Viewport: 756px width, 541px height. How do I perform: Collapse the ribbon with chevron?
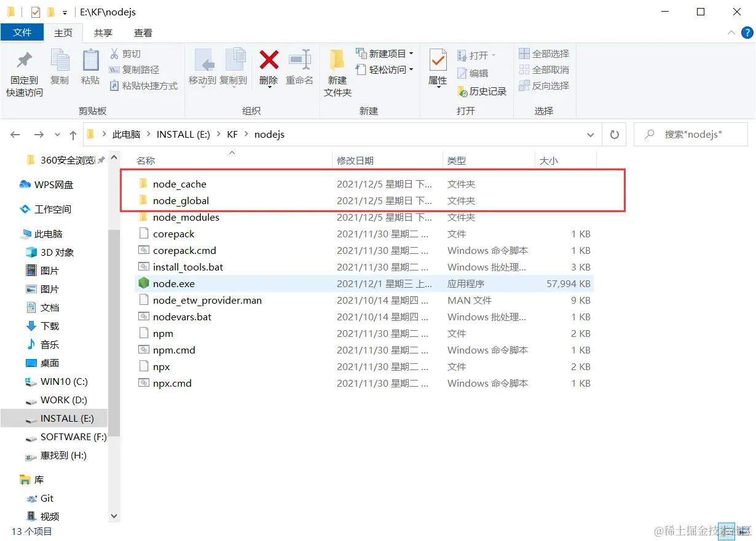(731, 33)
